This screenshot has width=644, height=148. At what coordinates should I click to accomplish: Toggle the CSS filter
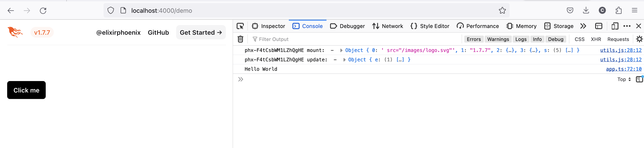[x=579, y=39]
